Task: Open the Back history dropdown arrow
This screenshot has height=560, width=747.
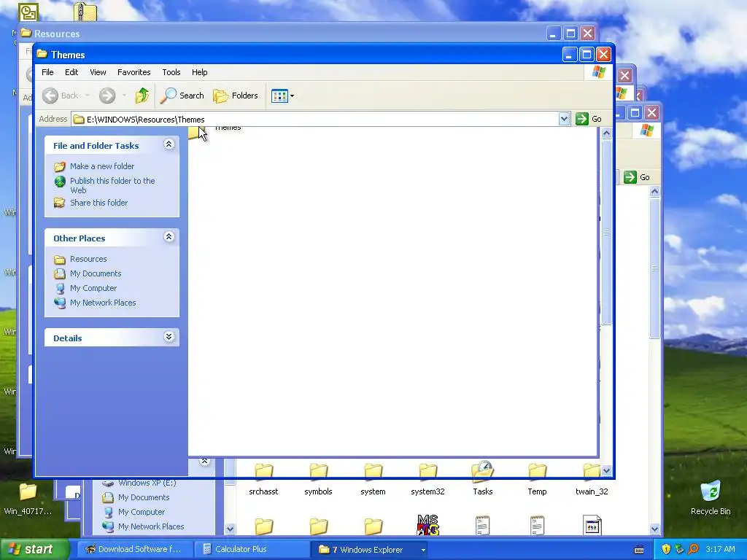Action: pyautogui.click(x=88, y=96)
